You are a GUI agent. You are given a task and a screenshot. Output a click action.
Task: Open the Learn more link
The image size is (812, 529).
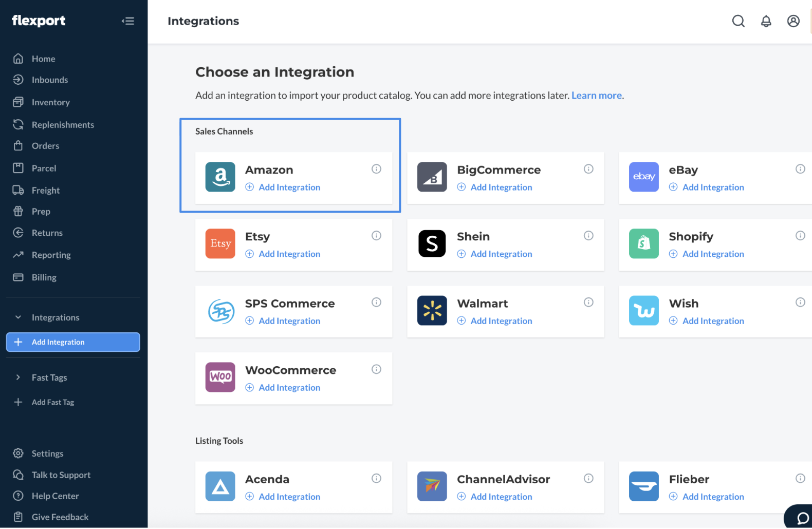pos(597,96)
